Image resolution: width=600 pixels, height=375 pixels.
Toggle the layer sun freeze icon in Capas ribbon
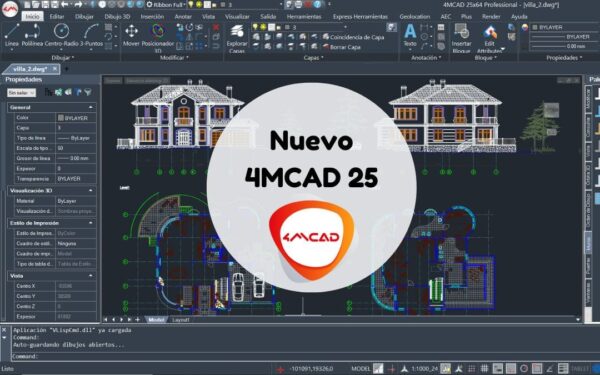(x=263, y=27)
